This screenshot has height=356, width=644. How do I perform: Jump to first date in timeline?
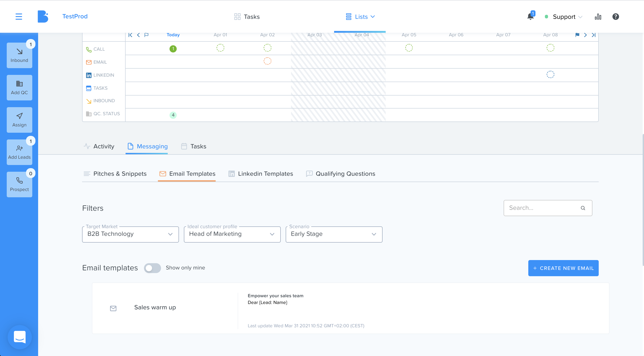pos(130,35)
